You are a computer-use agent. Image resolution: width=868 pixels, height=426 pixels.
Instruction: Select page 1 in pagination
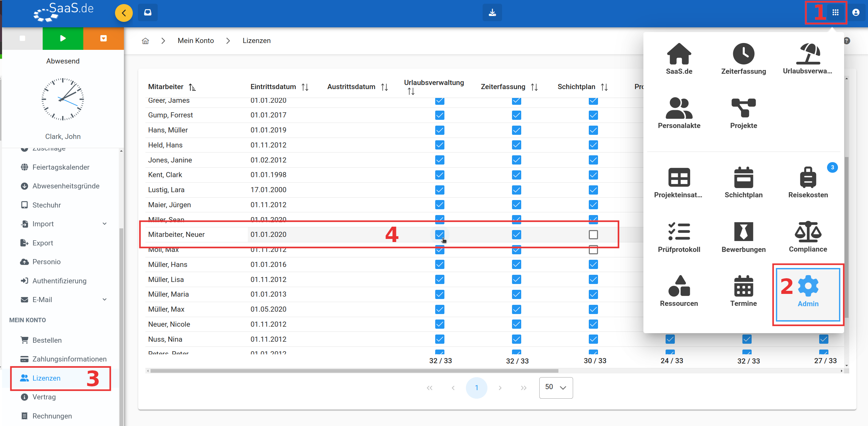coord(476,388)
